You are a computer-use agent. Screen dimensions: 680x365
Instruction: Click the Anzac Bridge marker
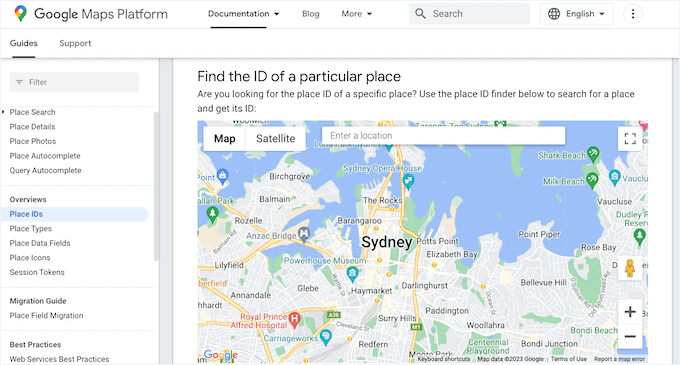click(304, 234)
